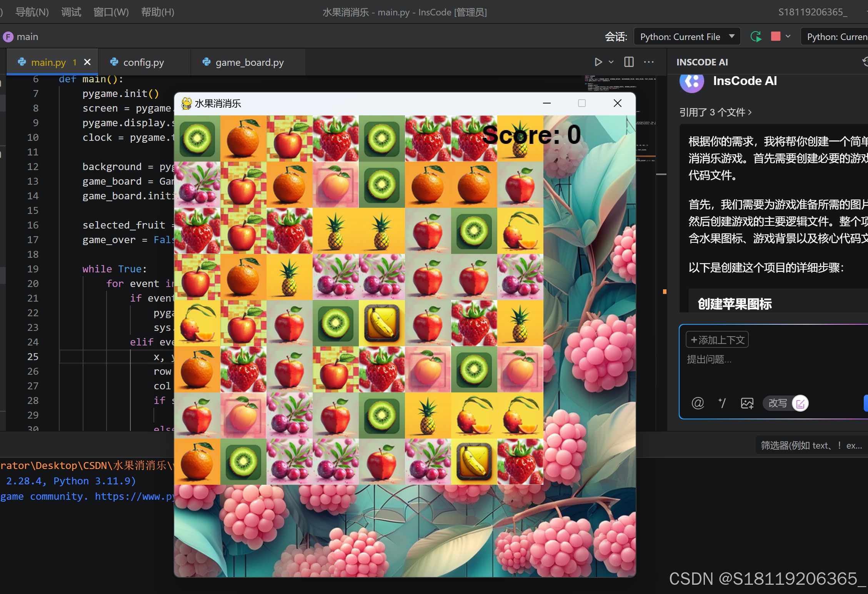
Task: Expand the chevron next to the run button
Action: point(611,62)
